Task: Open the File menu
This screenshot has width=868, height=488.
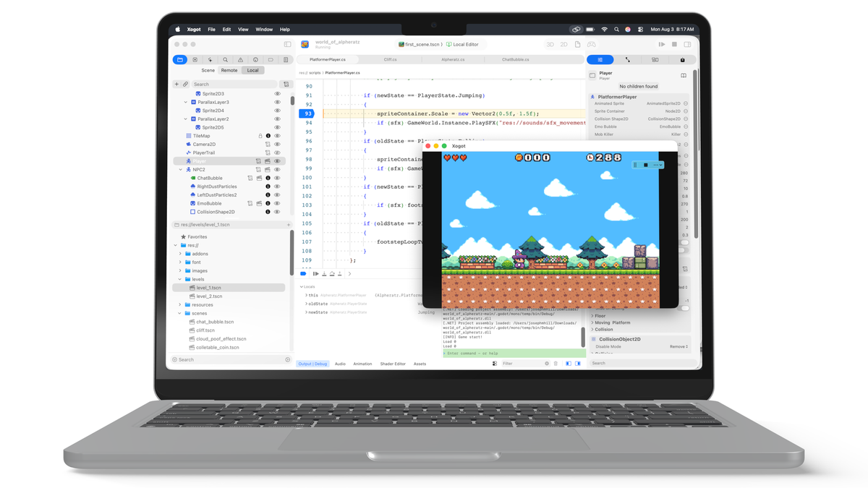Action: click(211, 30)
